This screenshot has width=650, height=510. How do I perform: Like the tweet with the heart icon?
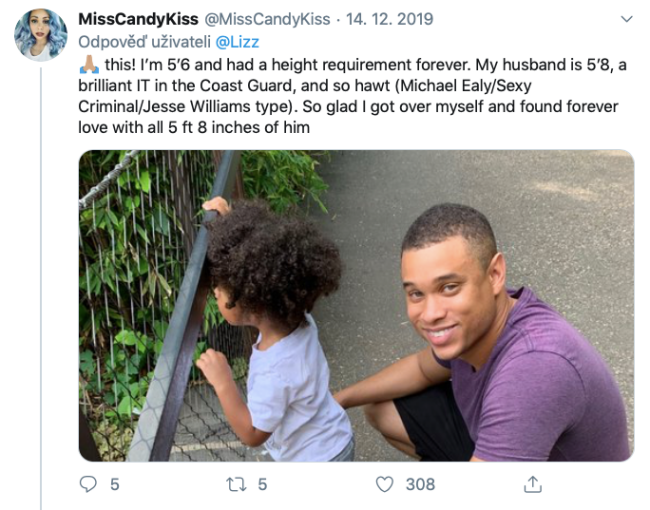pyautogui.click(x=384, y=484)
